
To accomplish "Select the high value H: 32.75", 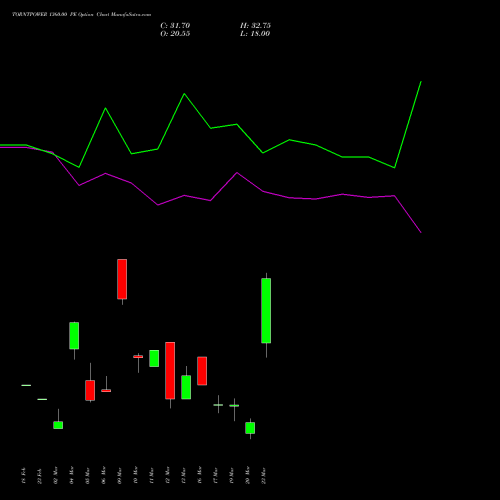I will pyautogui.click(x=255, y=26).
